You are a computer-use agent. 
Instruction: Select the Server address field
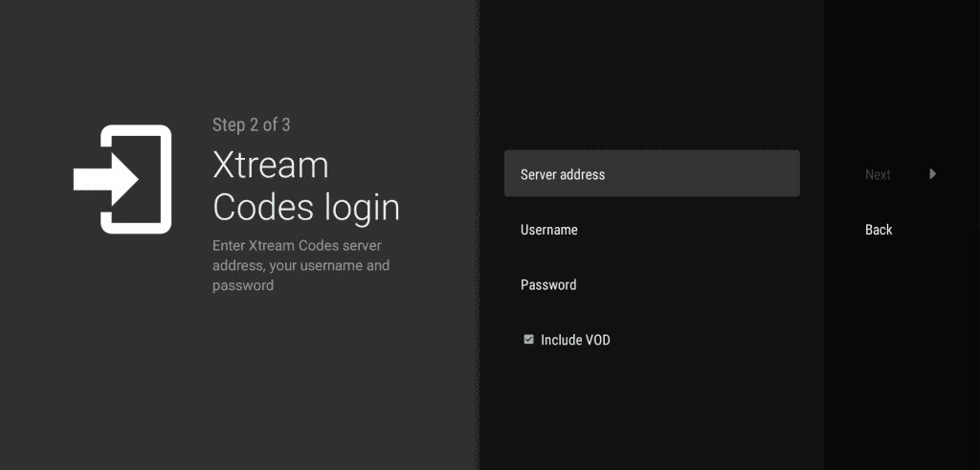(652, 174)
